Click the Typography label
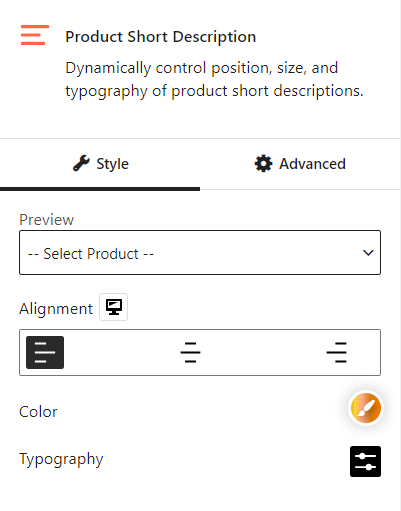Image resolution: width=401 pixels, height=511 pixels. tap(61, 459)
